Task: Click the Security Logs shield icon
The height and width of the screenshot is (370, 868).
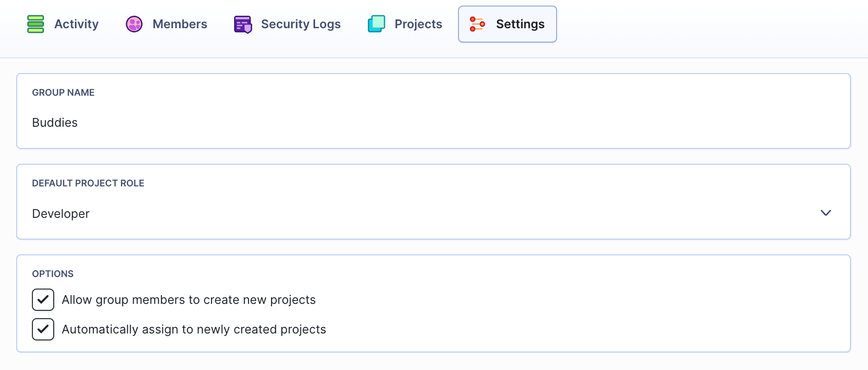Action: 243,25
